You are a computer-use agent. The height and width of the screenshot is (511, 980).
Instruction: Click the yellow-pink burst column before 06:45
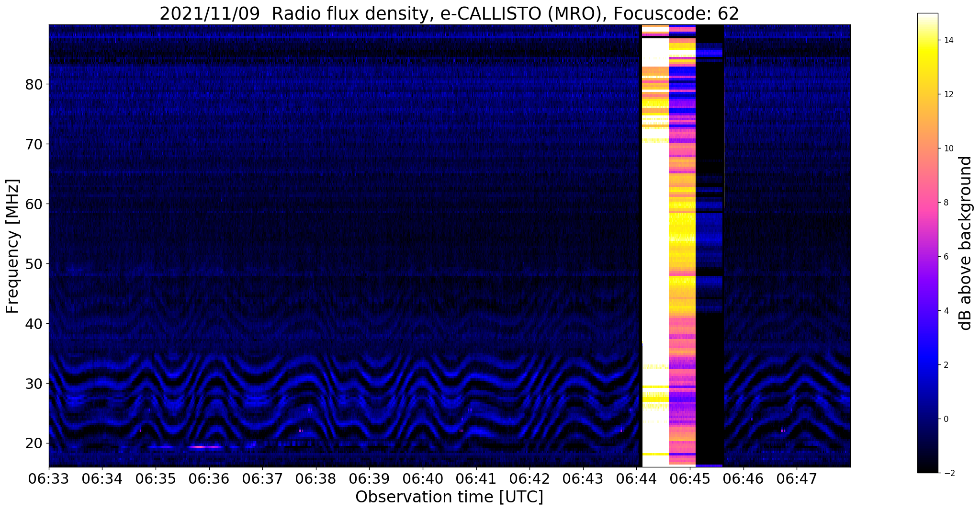(682, 246)
